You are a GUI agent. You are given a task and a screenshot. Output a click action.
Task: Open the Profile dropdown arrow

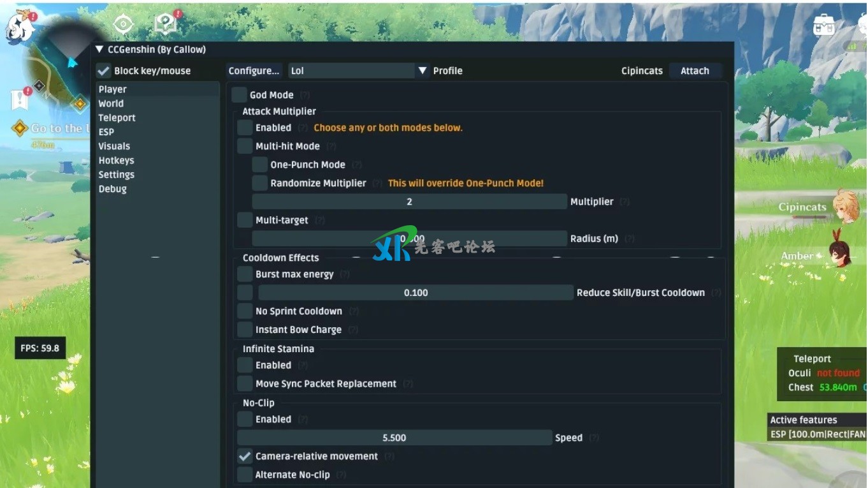click(x=423, y=71)
